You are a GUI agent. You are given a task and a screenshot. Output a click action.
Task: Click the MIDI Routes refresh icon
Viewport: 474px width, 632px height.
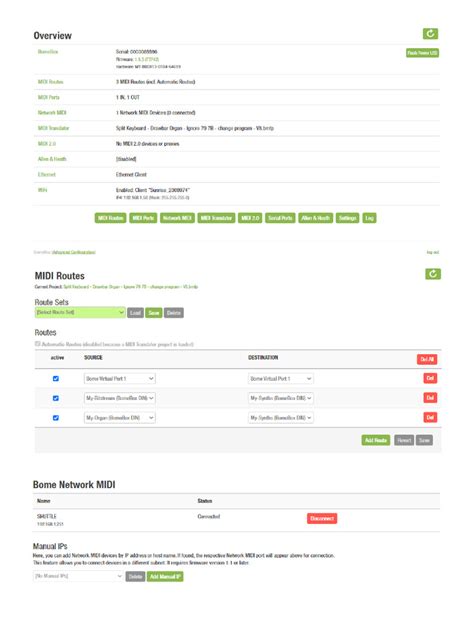[433, 274]
